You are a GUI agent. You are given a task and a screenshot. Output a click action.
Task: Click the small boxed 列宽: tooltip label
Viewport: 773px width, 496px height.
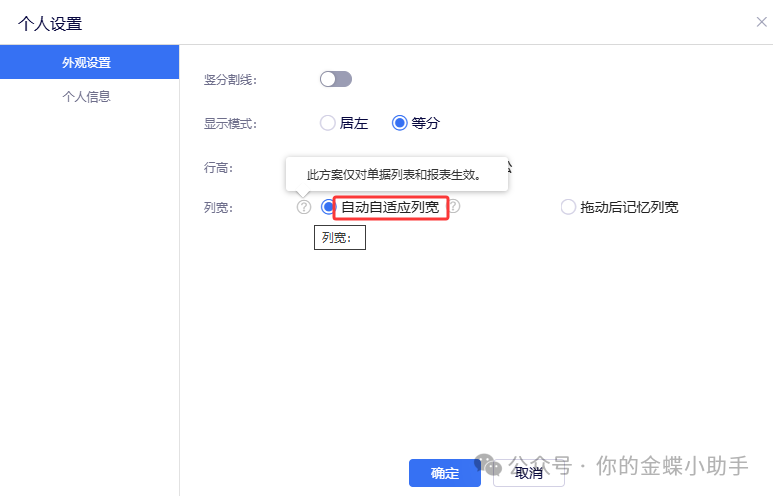[339, 238]
